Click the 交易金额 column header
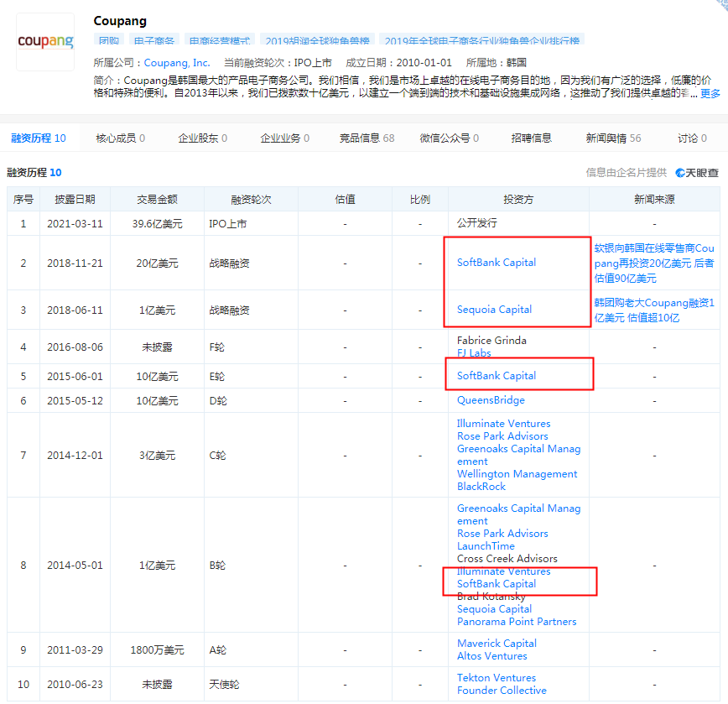This screenshot has height=704, width=728. (157, 199)
